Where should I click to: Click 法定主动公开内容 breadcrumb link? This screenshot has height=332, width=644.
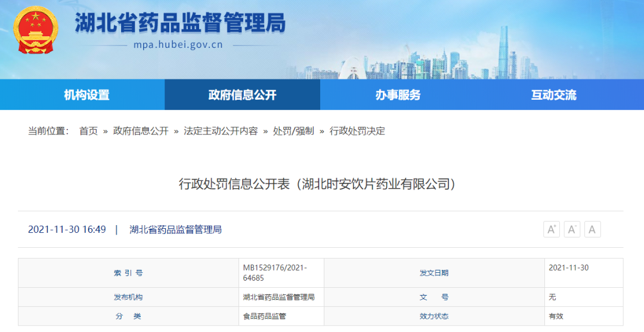pyautogui.click(x=221, y=131)
